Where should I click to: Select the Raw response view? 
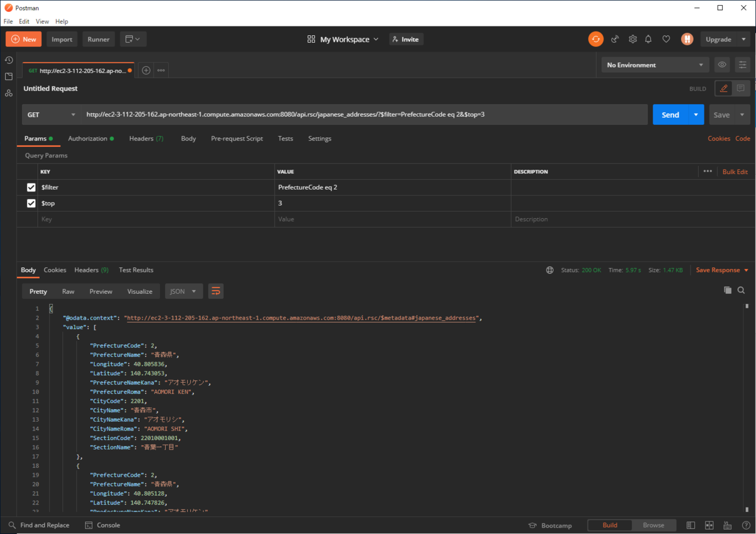68,291
